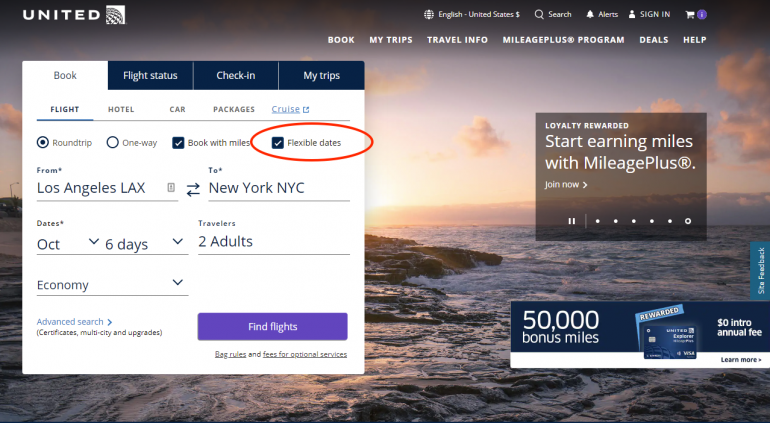Open language selector globe icon
The height and width of the screenshot is (423, 770).
pos(429,14)
